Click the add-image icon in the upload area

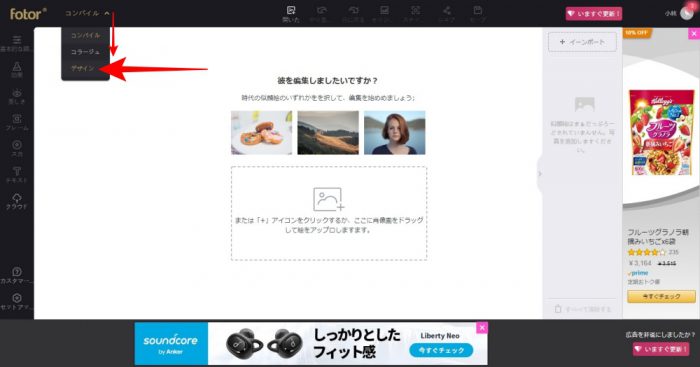[x=329, y=199]
